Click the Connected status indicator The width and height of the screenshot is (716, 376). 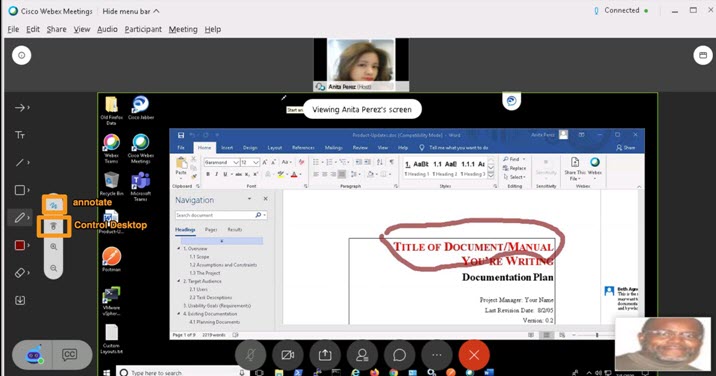tap(621, 11)
